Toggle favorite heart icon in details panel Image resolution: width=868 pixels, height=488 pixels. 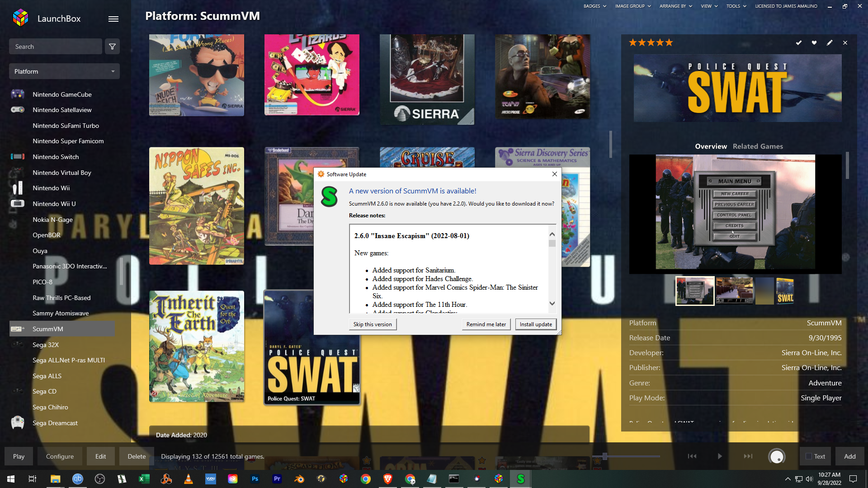tap(814, 42)
